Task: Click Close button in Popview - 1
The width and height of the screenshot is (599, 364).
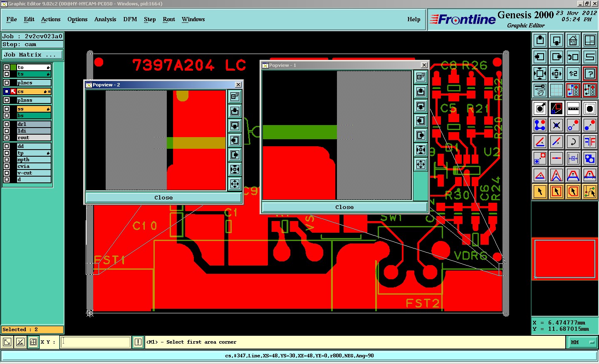Action: (344, 207)
